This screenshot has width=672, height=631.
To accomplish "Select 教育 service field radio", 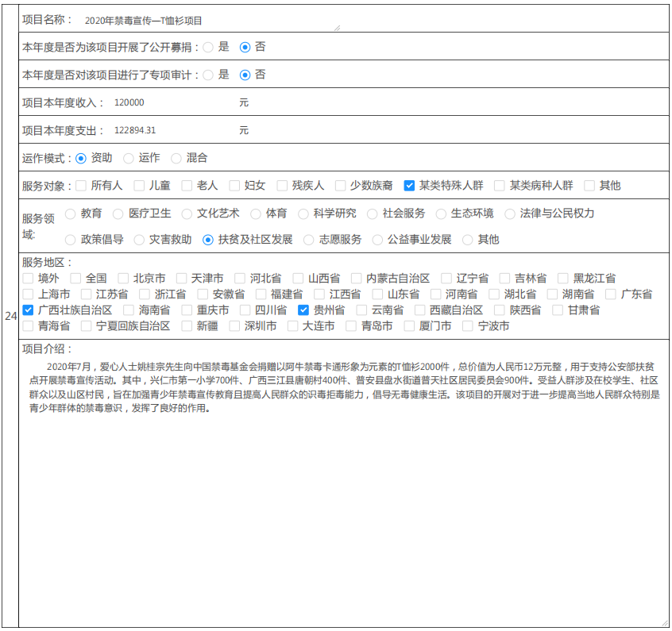I will click(71, 214).
